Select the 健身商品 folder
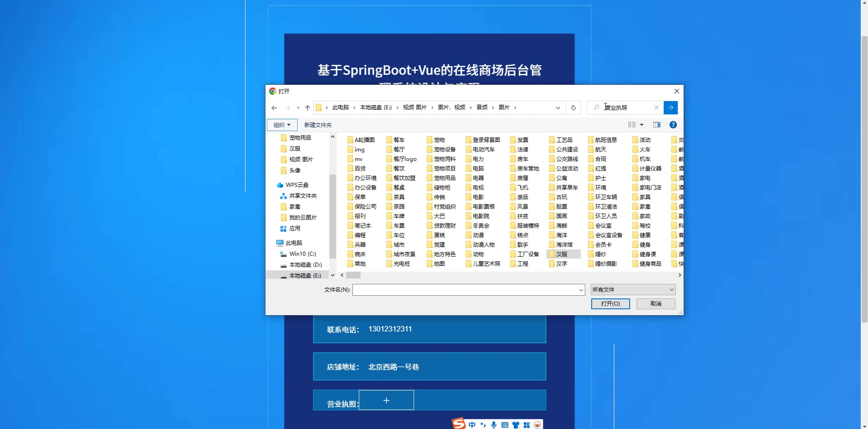 (647, 264)
